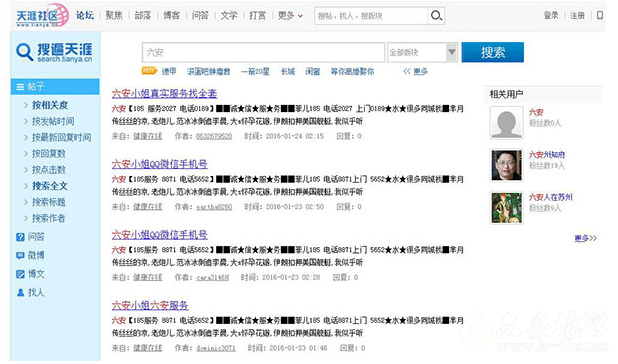Click the 博文 pencil icon in sidebar
The image size is (618, 364).
[20, 274]
